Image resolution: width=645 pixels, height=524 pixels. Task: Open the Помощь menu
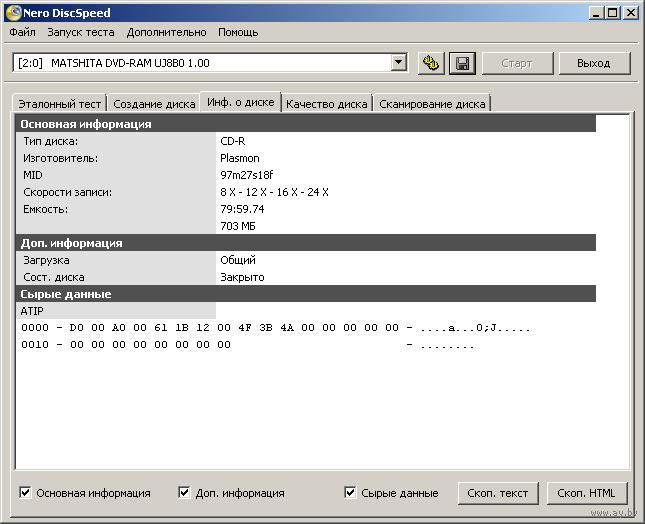click(238, 32)
